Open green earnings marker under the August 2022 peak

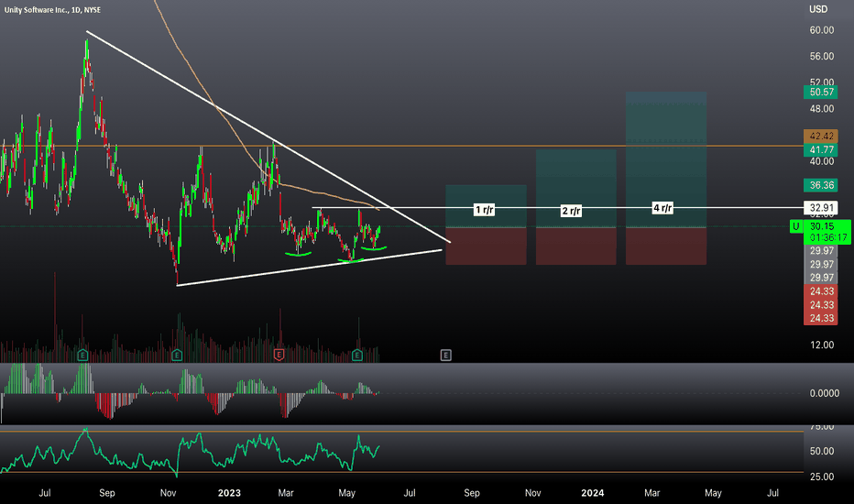[x=82, y=356]
